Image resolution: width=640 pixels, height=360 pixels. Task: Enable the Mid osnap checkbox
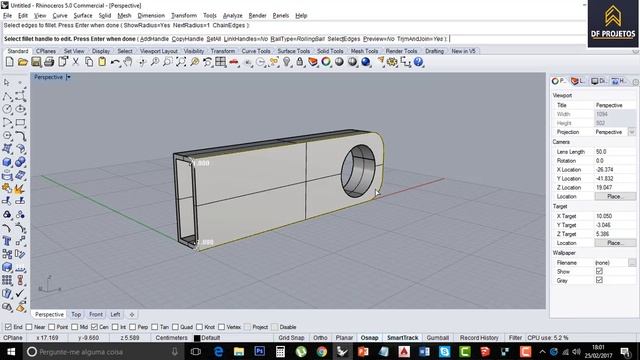pos(75,327)
